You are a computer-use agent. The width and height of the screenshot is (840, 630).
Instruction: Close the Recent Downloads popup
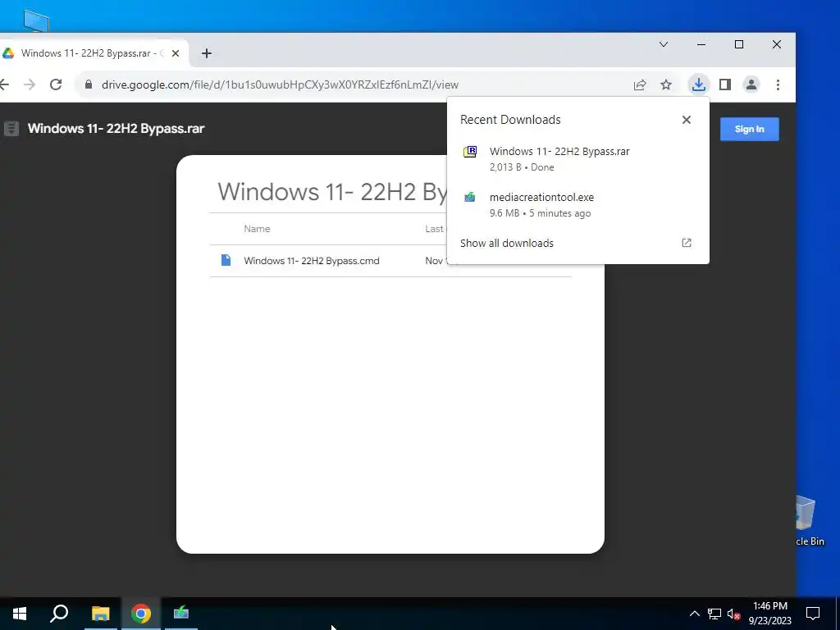click(x=687, y=120)
